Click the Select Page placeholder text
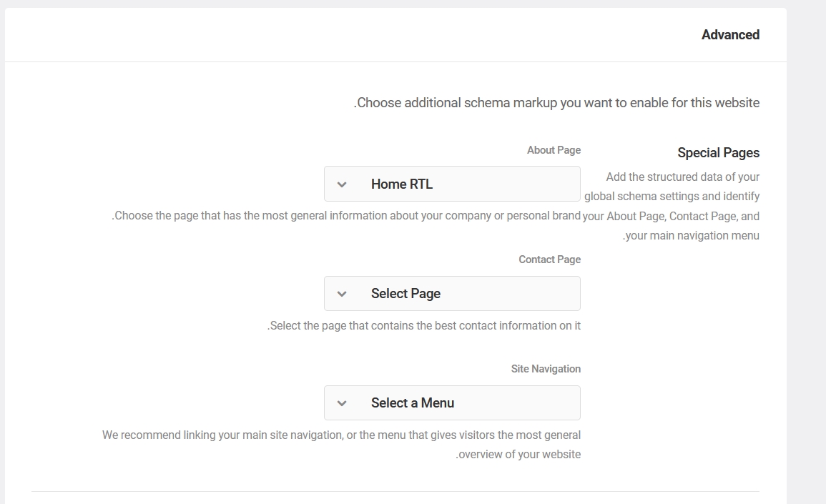 (405, 294)
